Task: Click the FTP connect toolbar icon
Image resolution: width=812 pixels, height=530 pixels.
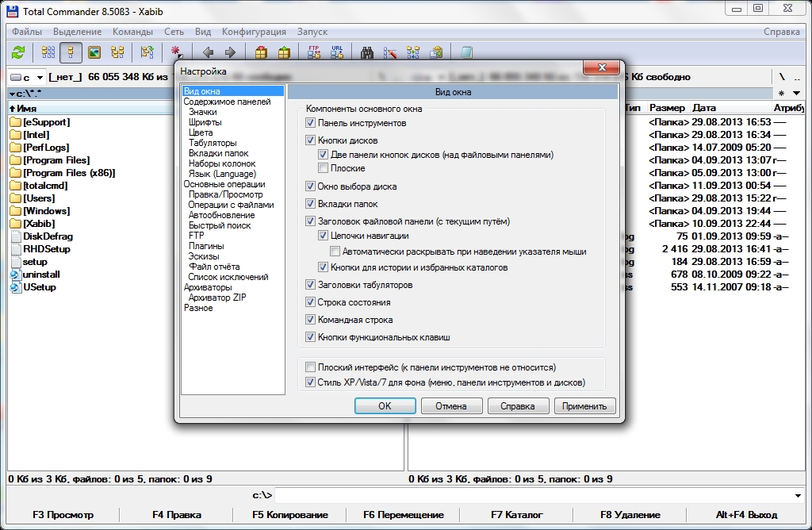Action: click(x=313, y=52)
